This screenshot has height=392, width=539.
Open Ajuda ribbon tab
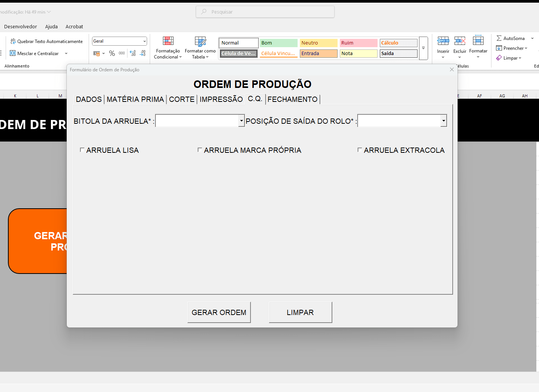(51, 26)
